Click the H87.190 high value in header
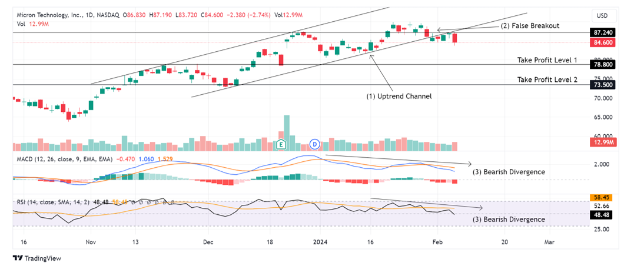 pos(161,15)
